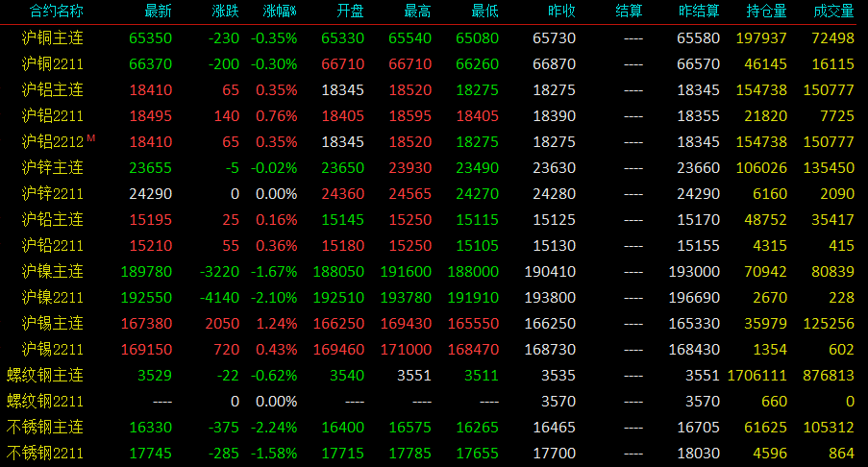Click the M marker beside 沪铝2212
868x467 pixels.
point(90,137)
